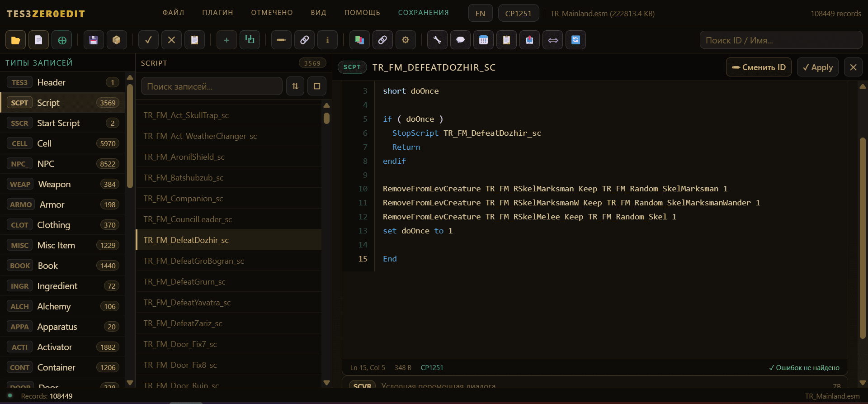Viewport: 868px width, 404px height.
Task: Click the CP1251 encoding in editor status bar
Action: point(432,368)
